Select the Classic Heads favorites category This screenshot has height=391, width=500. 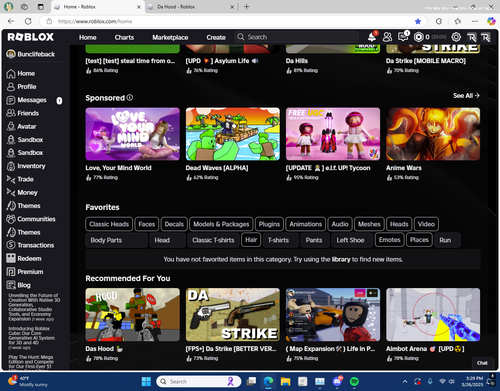[109, 224]
